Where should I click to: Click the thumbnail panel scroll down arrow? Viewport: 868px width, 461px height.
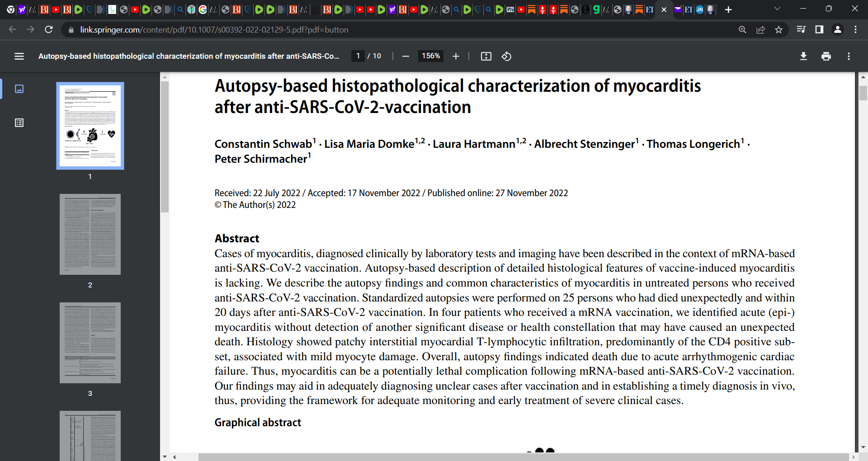pos(165,457)
